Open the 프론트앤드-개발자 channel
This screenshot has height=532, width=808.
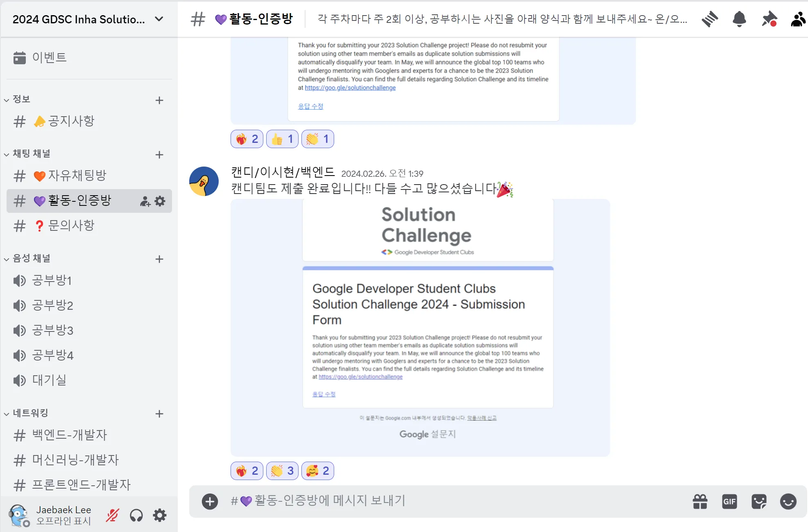coord(89,485)
